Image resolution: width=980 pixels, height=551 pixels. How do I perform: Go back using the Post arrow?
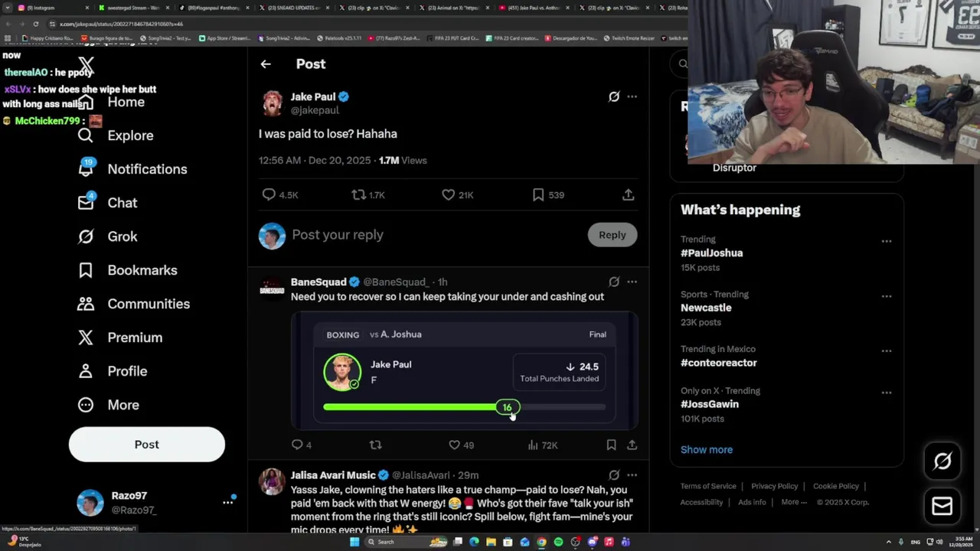click(266, 64)
